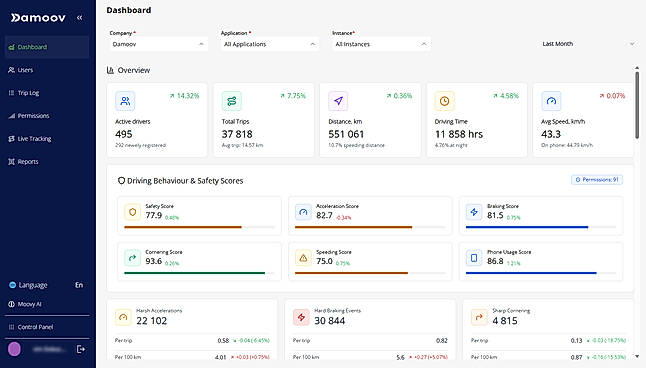Click the Cornering Score progress bar

click(x=199, y=273)
